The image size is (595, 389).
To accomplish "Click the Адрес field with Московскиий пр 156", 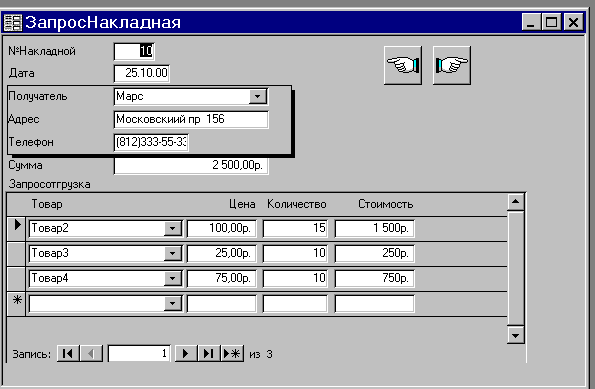I will [x=191, y=120].
